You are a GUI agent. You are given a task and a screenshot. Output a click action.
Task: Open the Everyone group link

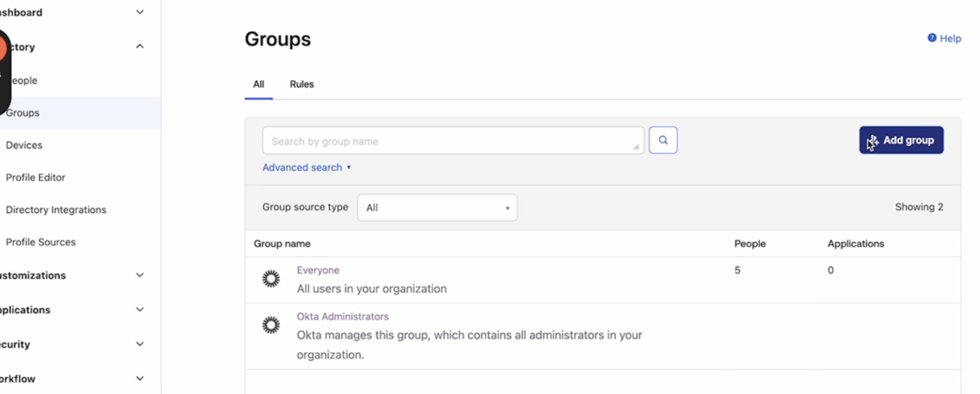318,270
